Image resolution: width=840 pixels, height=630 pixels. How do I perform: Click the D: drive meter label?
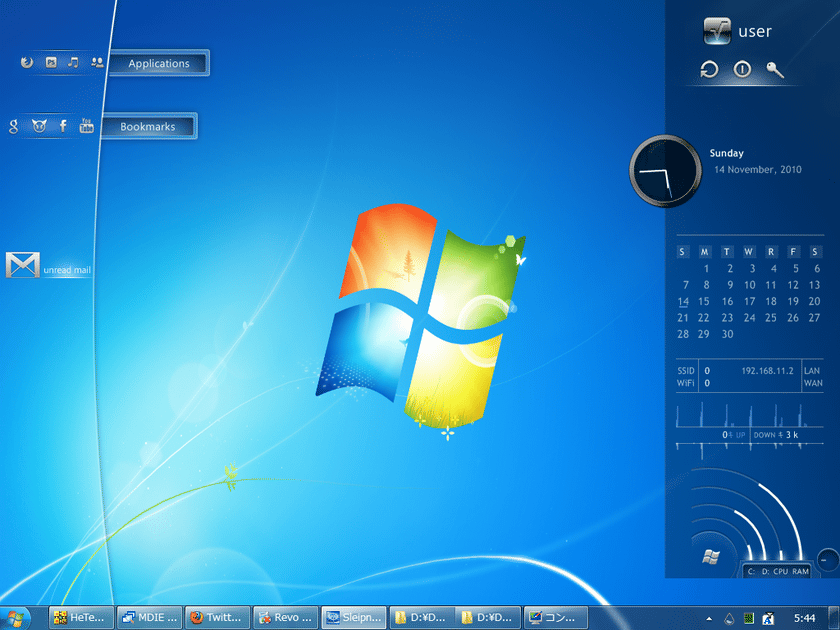tap(766, 572)
